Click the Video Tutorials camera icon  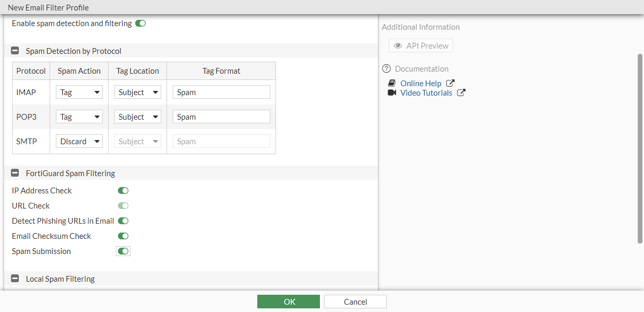[x=392, y=93]
